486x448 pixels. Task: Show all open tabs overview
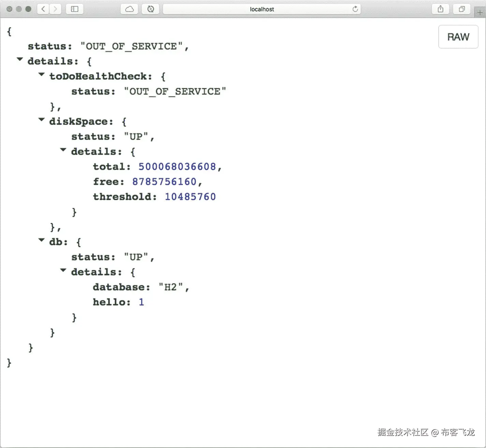pyautogui.click(x=462, y=9)
